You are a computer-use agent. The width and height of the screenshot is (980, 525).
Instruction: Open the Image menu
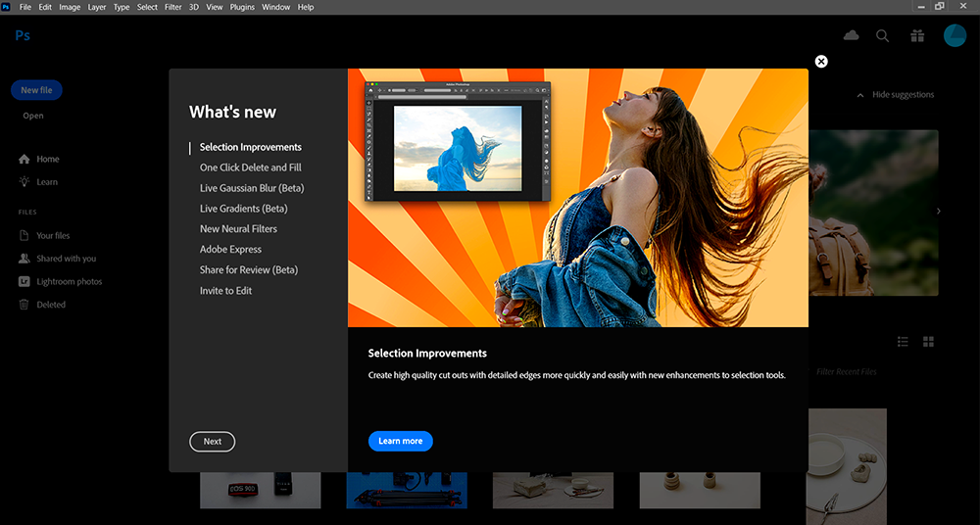click(x=70, y=7)
